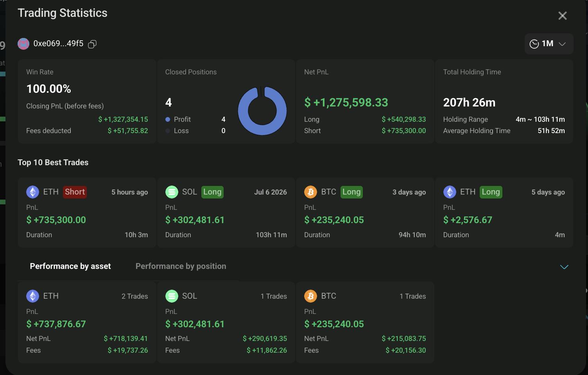The width and height of the screenshot is (588, 375).
Task: Click the BTC icon on 3 days ago trade
Action: click(x=310, y=192)
